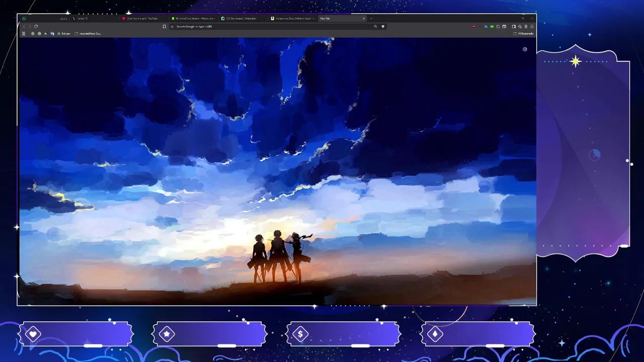
Task: Reload the current page
Action: tap(36, 27)
